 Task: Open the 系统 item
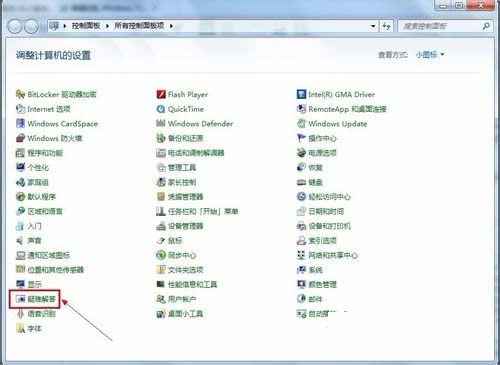pos(310,270)
